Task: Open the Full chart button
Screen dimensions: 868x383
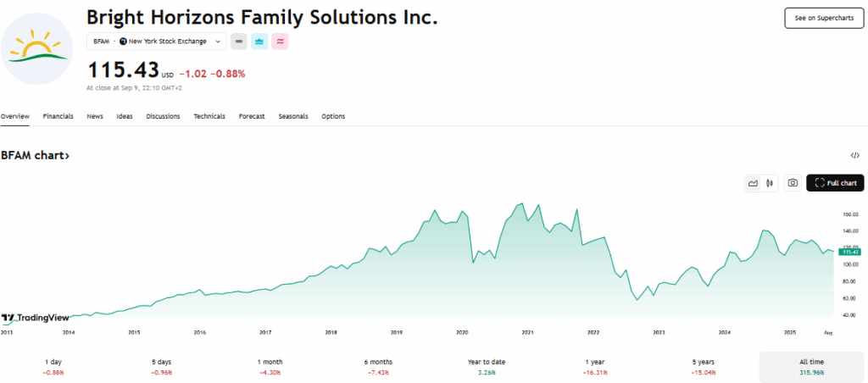Action: pyautogui.click(x=835, y=183)
